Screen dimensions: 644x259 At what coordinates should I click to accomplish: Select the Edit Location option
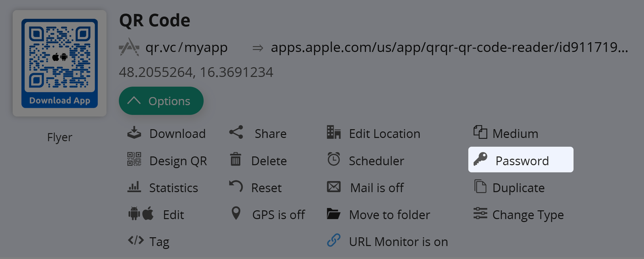coord(384,134)
